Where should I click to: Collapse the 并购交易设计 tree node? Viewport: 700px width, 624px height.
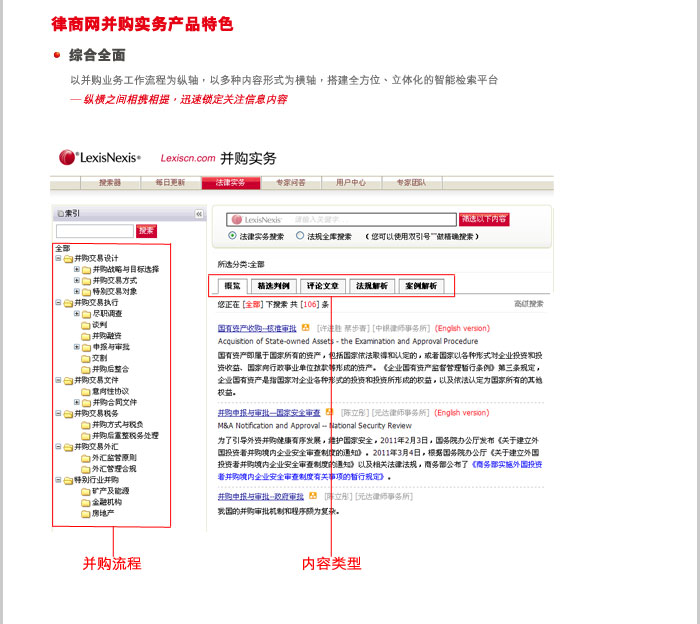click(x=58, y=258)
